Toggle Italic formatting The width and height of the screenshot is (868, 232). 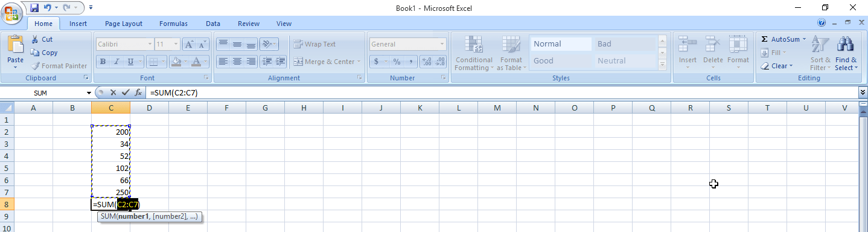pos(116,61)
